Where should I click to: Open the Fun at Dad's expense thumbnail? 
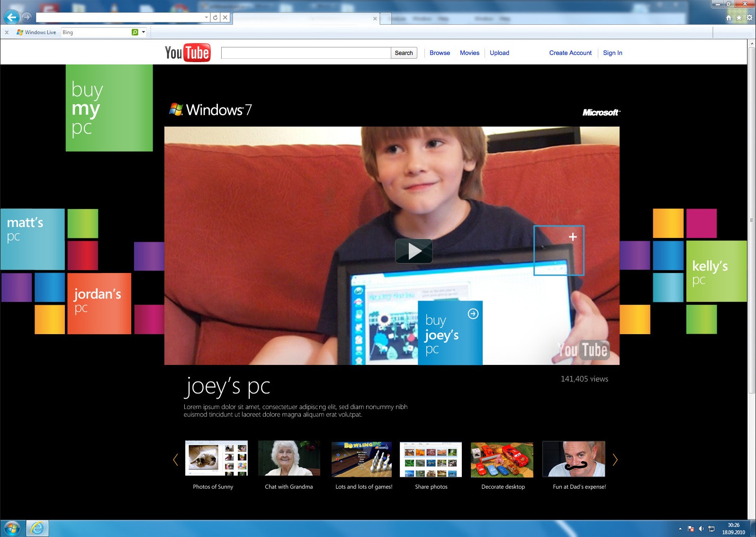coord(574,459)
